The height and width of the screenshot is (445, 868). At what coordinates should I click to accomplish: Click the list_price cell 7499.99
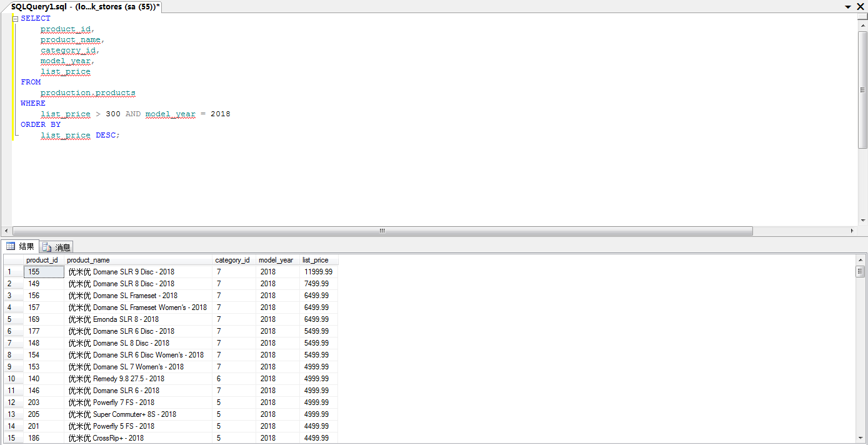[319, 284]
